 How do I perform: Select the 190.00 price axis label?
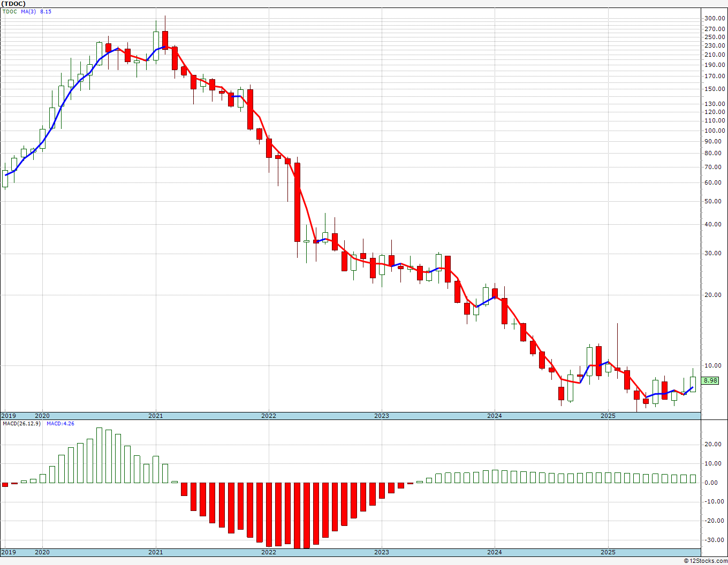[715, 65]
